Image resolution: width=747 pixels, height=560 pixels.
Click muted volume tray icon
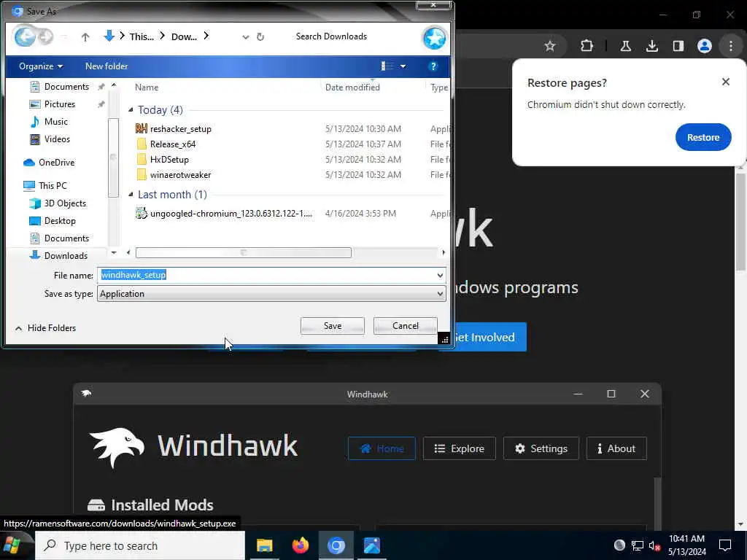(x=654, y=545)
